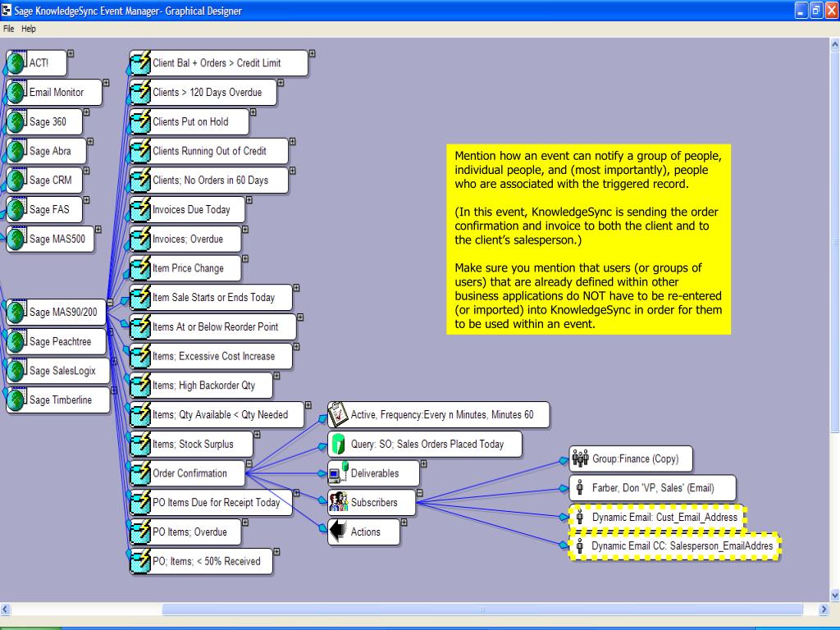The image size is (840, 630).
Task: Expand the ACT! application node
Action: click(x=71, y=53)
